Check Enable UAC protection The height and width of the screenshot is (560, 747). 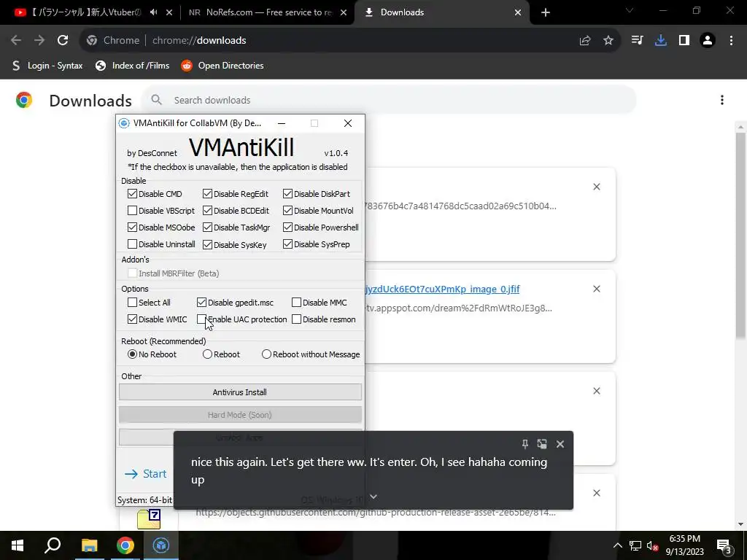(201, 319)
